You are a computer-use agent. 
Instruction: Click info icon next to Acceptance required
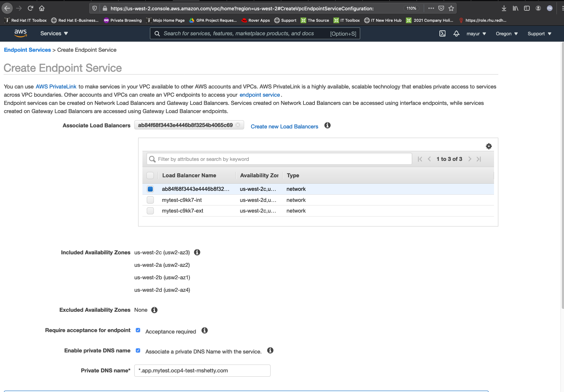(205, 331)
